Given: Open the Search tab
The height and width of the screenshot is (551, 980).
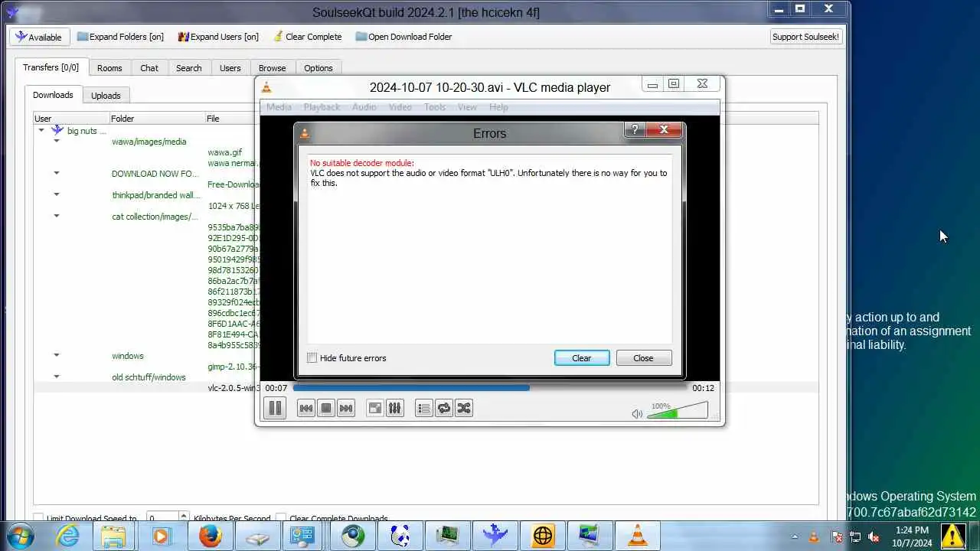Looking at the screenshot, I should (189, 68).
